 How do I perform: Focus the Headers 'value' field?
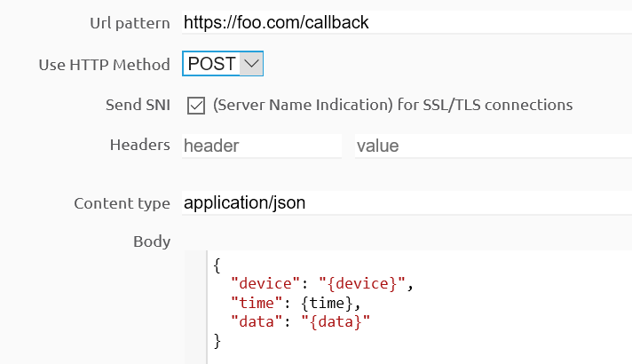[492, 146]
